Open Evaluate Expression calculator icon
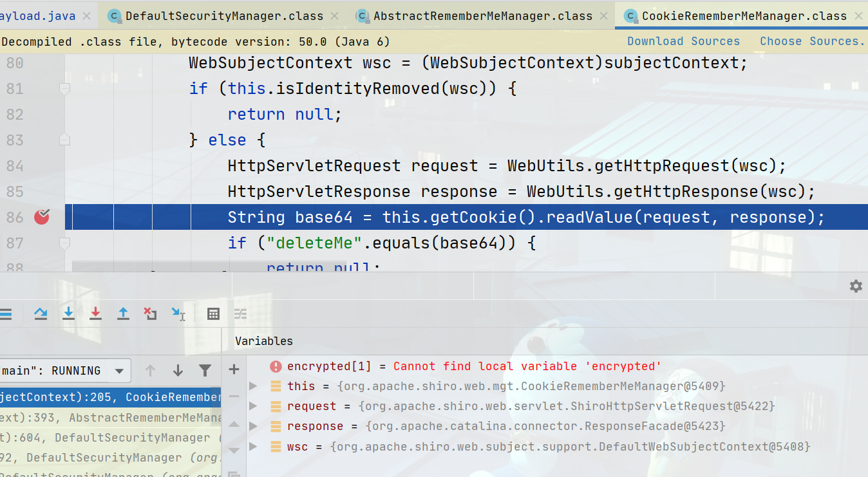The width and height of the screenshot is (868, 477). [213, 313]
